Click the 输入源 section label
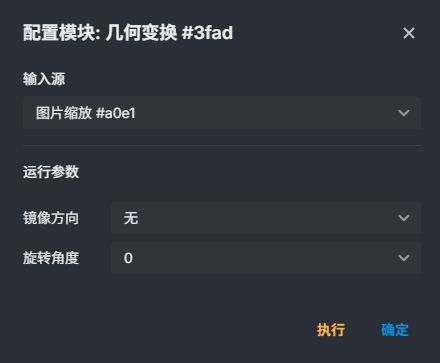The image size is (440, 363). click(44, 79)
